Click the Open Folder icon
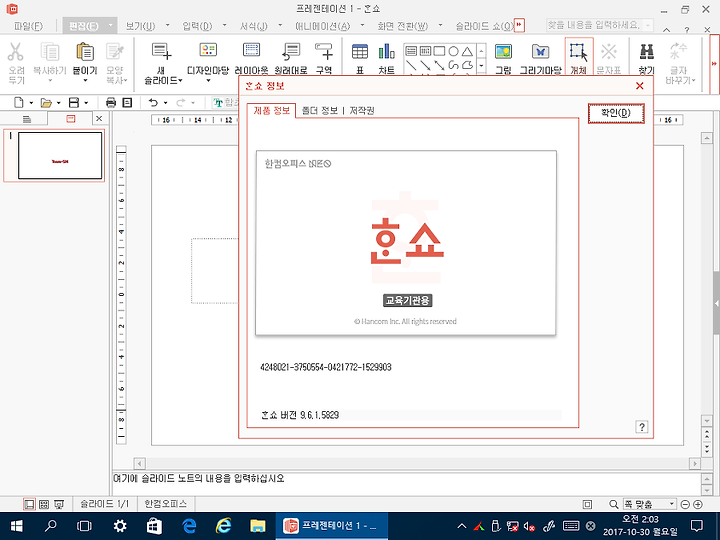This screenshot has width=720, height=540. pos(46,102)
